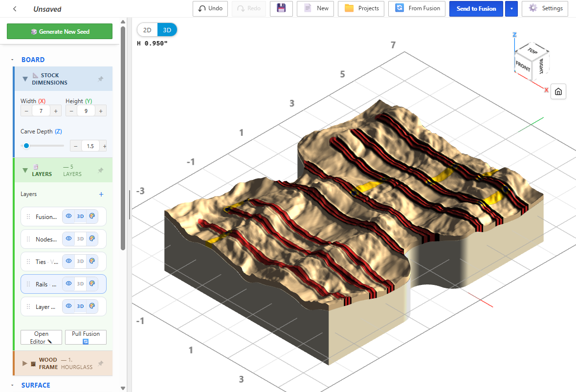The height and width of the screenshot is (392, 576).
Task: Toggle visibility of the Nodes layer
Action: pos(68,239)
